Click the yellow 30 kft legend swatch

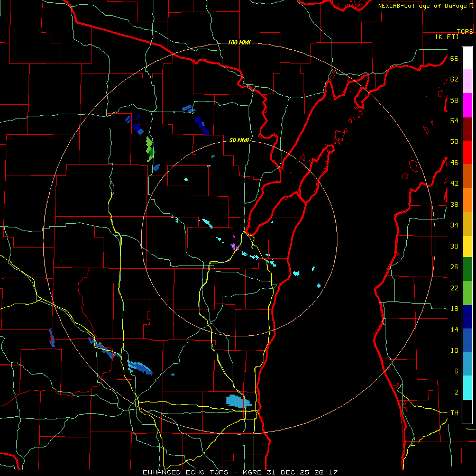[467, 246]
